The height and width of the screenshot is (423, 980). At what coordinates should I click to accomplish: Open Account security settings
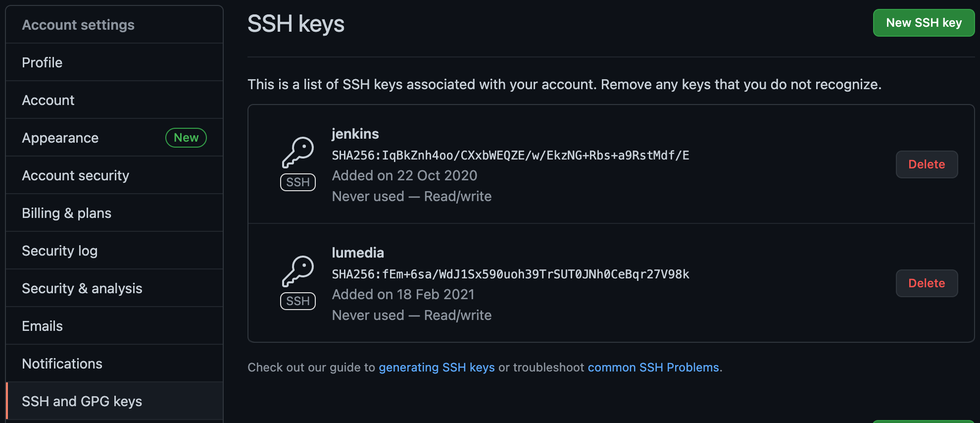point(76,175)
